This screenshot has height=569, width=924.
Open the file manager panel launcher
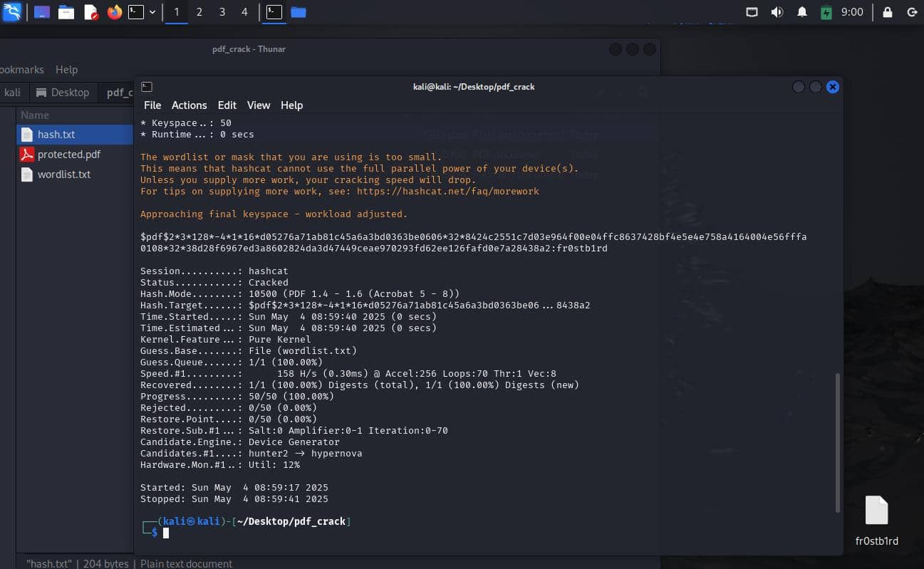[x=66, y=12]
